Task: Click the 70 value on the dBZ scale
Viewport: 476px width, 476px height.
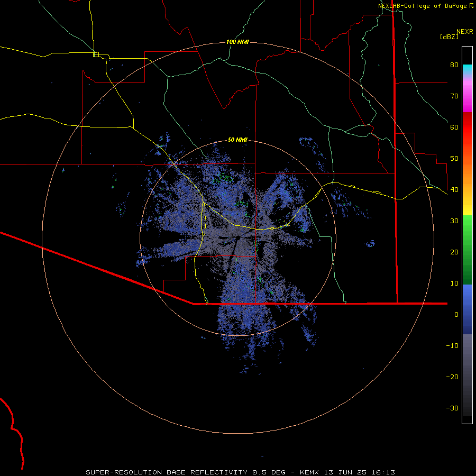Action: [x=454, y=96]
